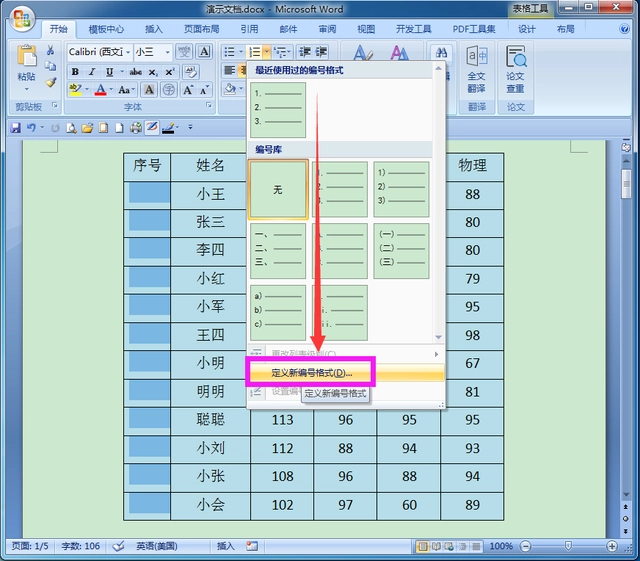This screenshot has height=561, width=640.
Task: Open the 页面布局 ribbon tab
Action: (203, 29)
